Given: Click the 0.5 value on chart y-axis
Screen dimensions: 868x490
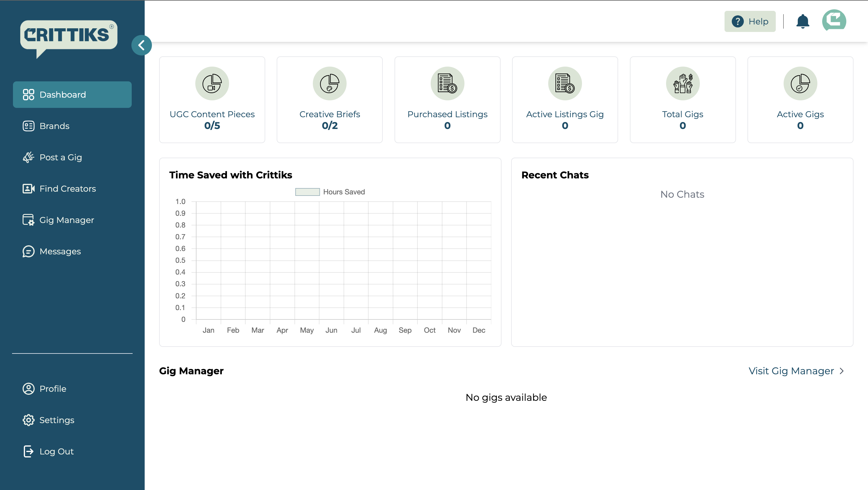Looking at the screenshot, I should coord(180,260).
